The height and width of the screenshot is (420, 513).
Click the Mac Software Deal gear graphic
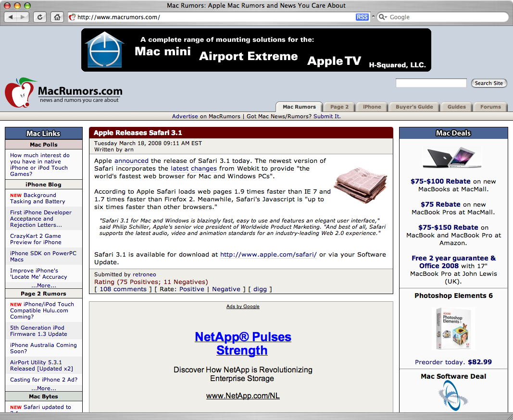(453, 396)
